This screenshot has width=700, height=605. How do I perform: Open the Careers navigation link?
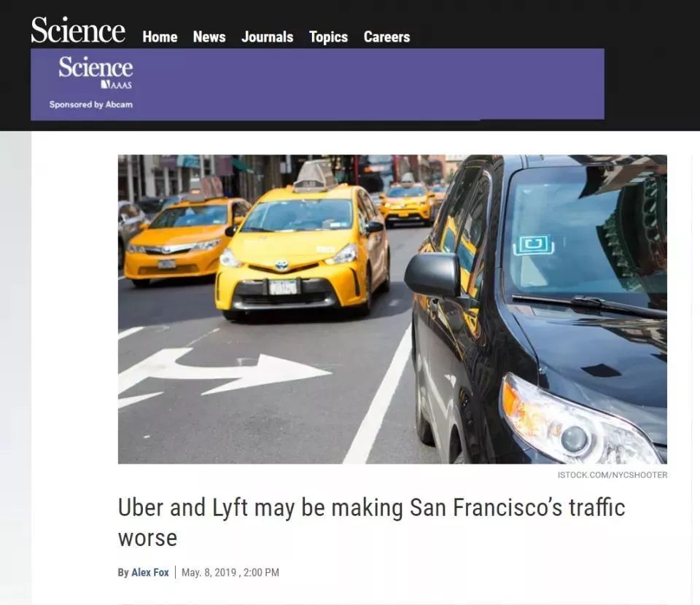[x=386, y=36]
